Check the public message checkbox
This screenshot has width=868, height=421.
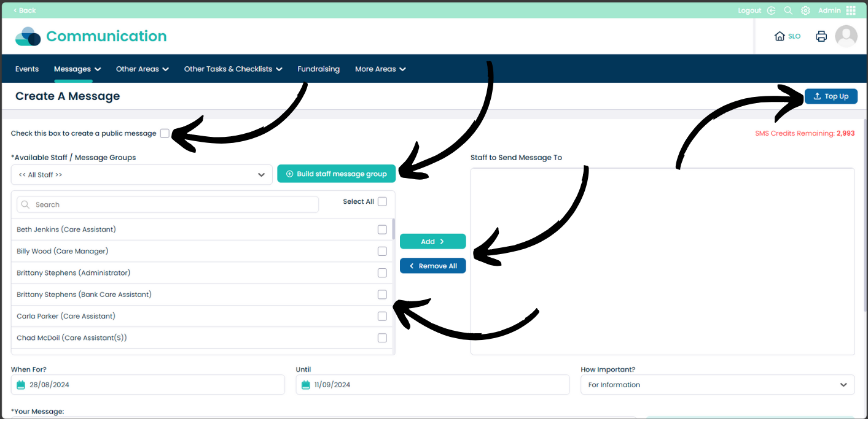[x=165, y=133]
